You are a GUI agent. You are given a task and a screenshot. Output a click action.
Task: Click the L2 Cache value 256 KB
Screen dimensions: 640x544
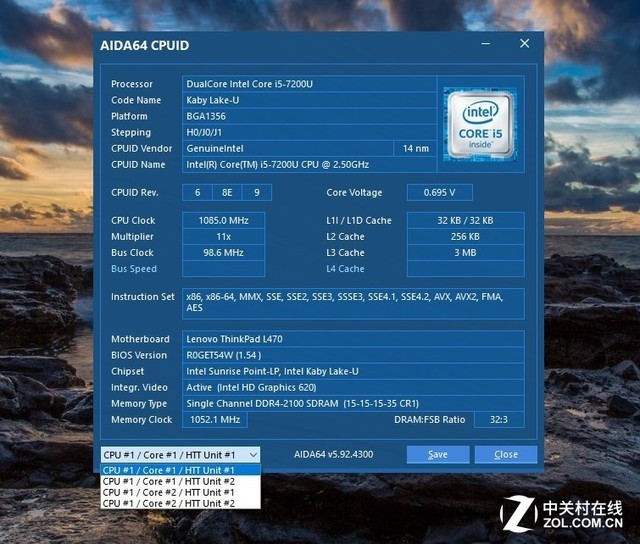(466, 237)
